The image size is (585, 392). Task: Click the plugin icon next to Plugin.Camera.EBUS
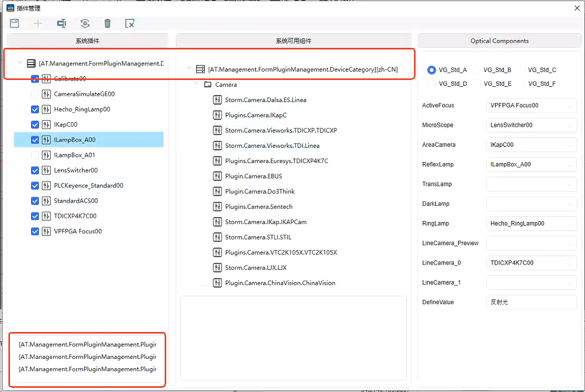coord(217,176)
